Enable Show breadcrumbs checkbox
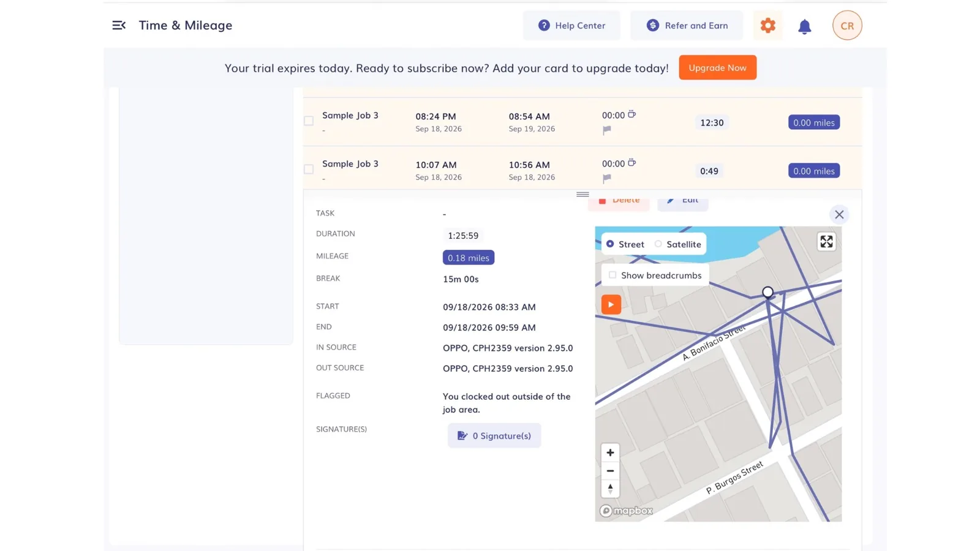 612,275
